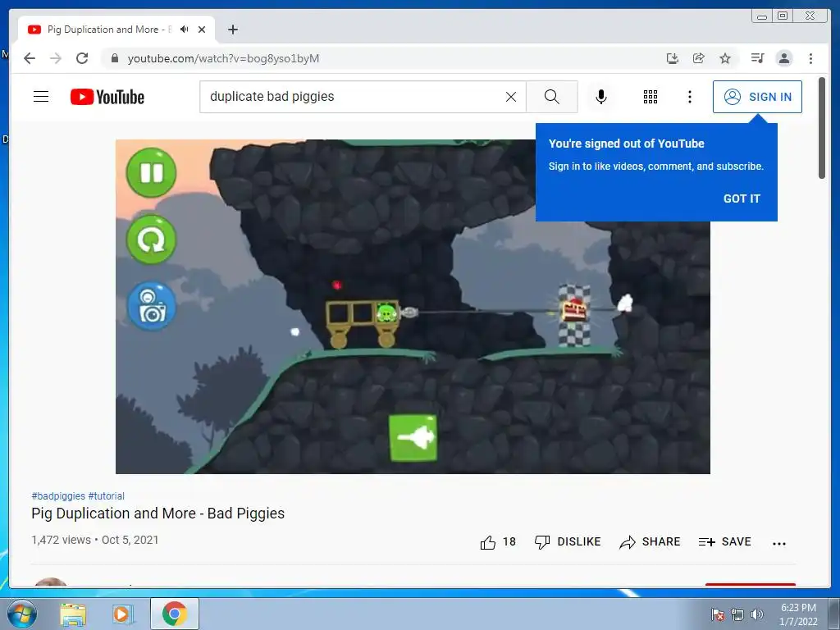The width and height of the screenshot is (840, 630).
Task: Click the blue camera icon in the video
Action: (152, 307)
